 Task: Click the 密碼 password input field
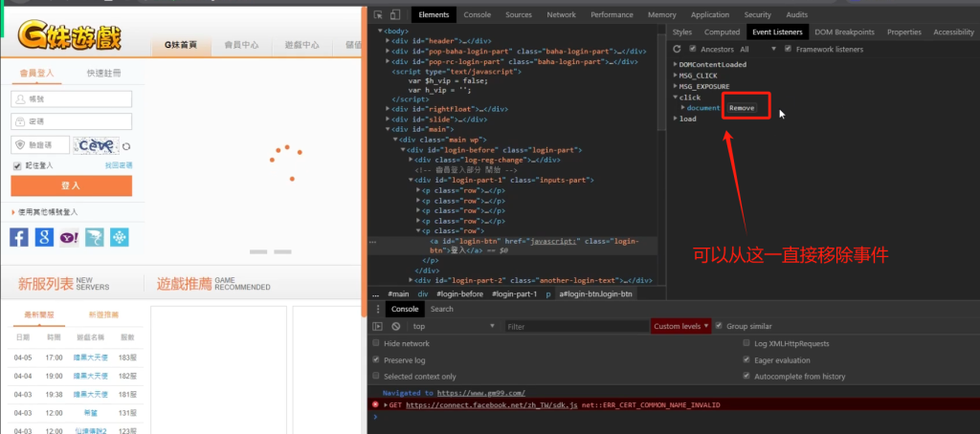[x=71, y=121]
